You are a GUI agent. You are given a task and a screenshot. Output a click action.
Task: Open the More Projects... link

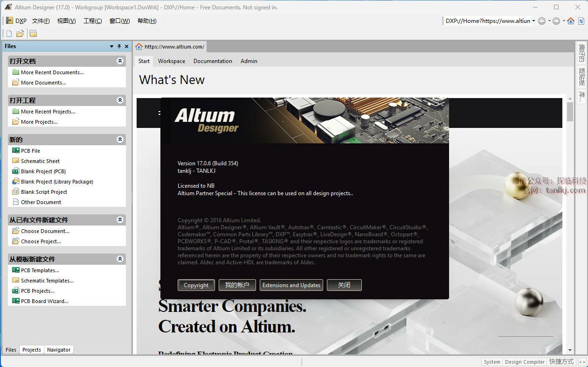[40, 122]
